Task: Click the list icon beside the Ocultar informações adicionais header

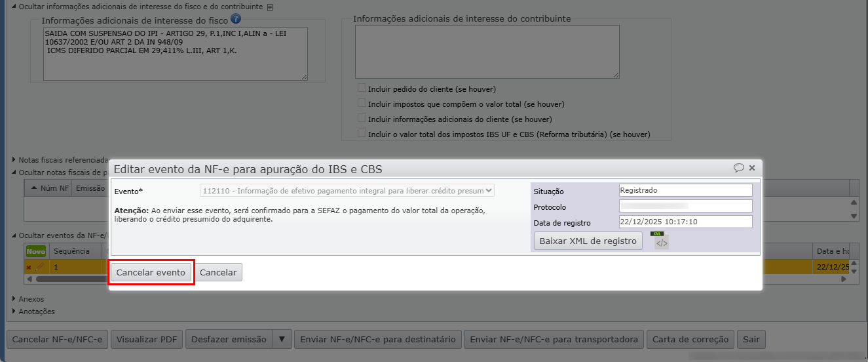Action: [x=270, y=7]
